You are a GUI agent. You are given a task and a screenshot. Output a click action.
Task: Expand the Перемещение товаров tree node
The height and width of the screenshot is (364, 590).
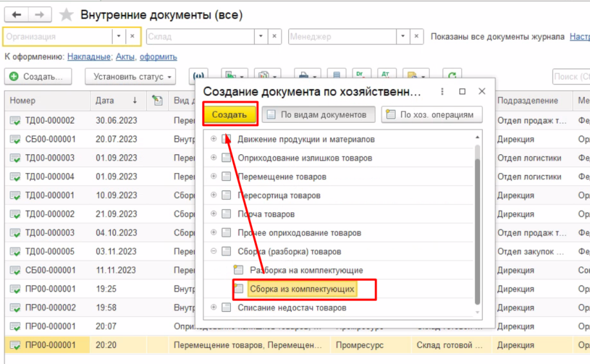pos(214,177)
